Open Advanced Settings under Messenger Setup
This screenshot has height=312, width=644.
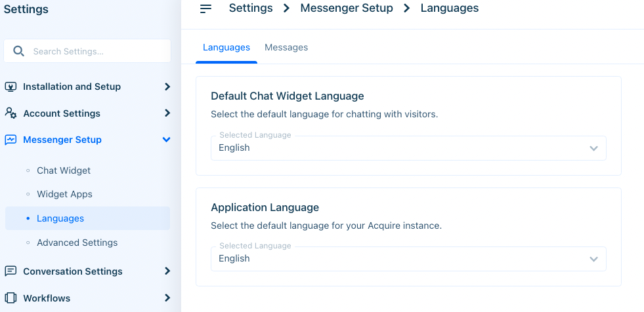77,243
